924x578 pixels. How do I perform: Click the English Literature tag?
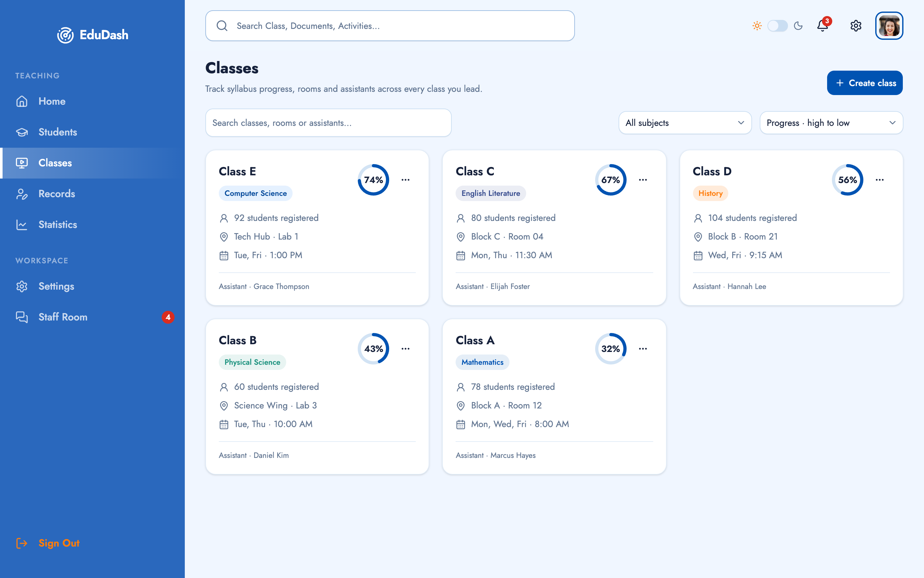(x=491, y=193)
